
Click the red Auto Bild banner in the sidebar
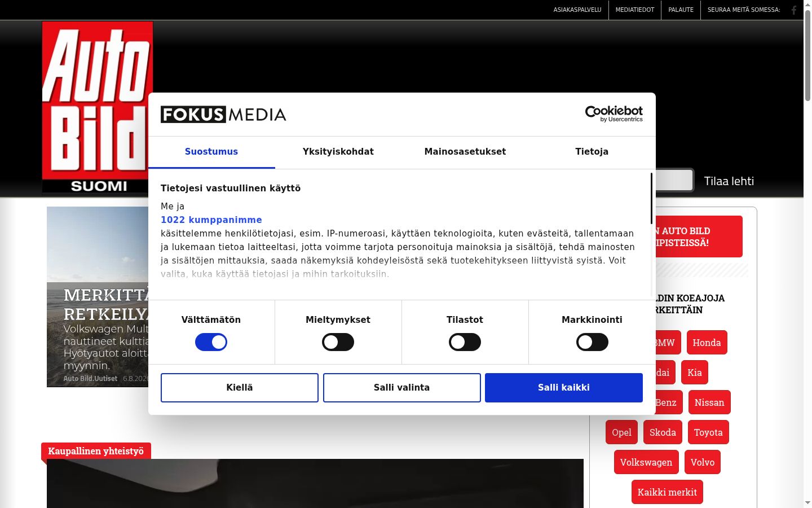pyautogui.click(x=699, y=237)
